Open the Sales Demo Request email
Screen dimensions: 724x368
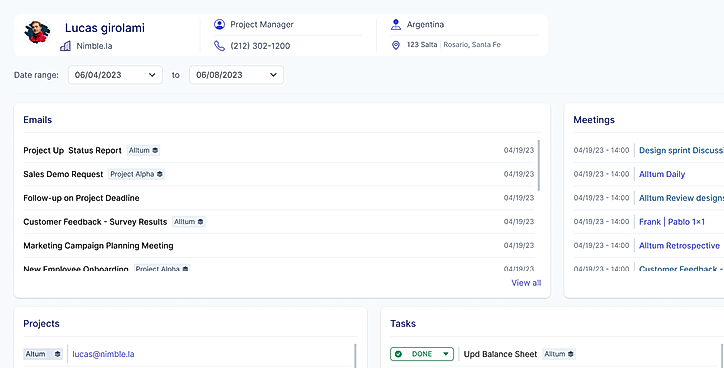(x=63, y=174)
